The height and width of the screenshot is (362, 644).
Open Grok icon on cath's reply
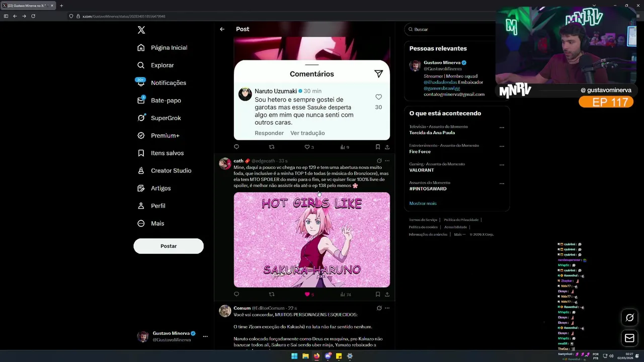(379, 161)
